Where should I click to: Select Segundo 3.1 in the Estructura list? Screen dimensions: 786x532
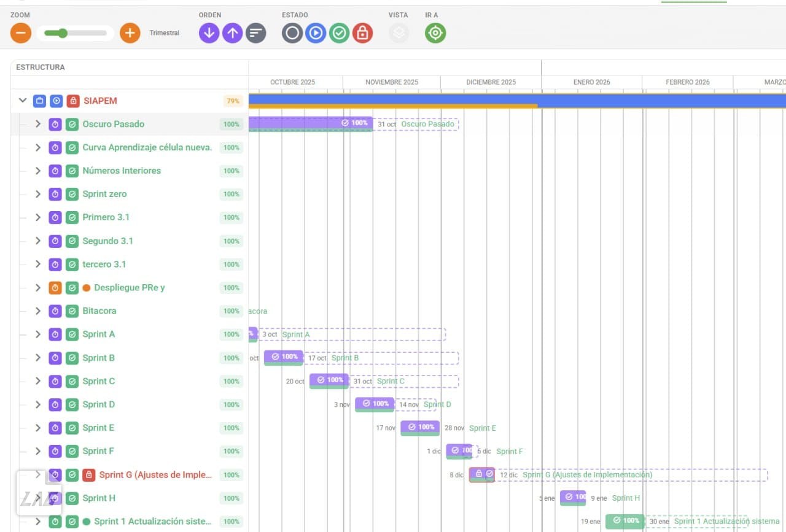[108, 241]
